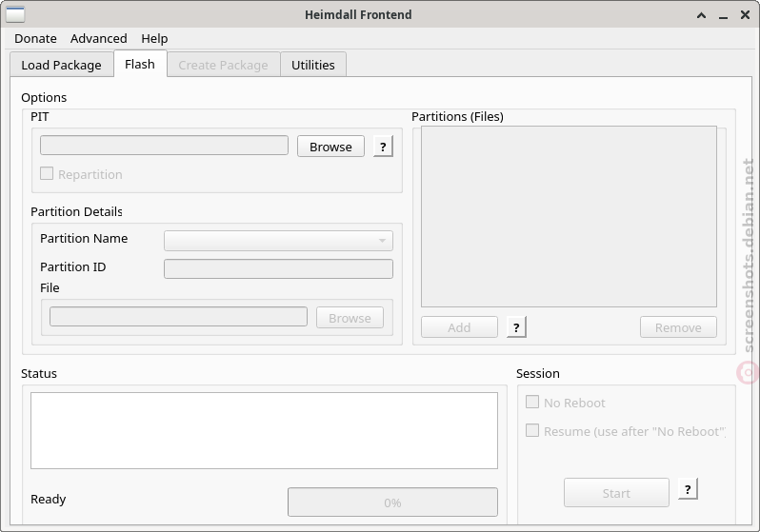The image size is (760, 532).
Task: Click the Status output text area
Action: pyautogui.click(x=264, y=431)
